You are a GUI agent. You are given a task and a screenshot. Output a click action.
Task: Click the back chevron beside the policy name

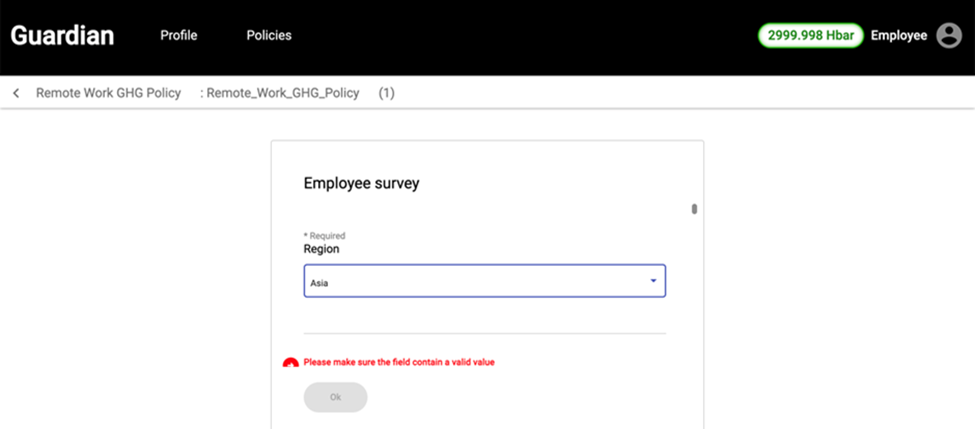(x=16, y=93)
